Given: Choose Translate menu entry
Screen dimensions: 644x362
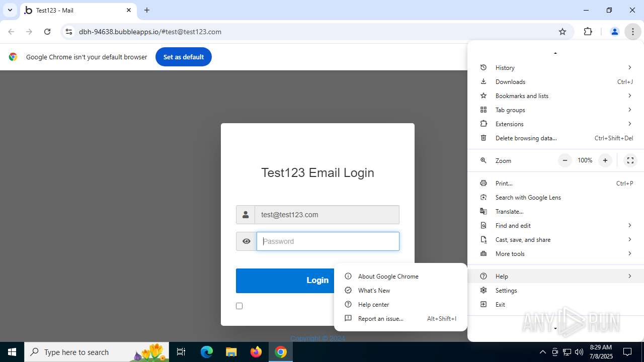Looking at the screenshot, I should click(x=555, y=211).
